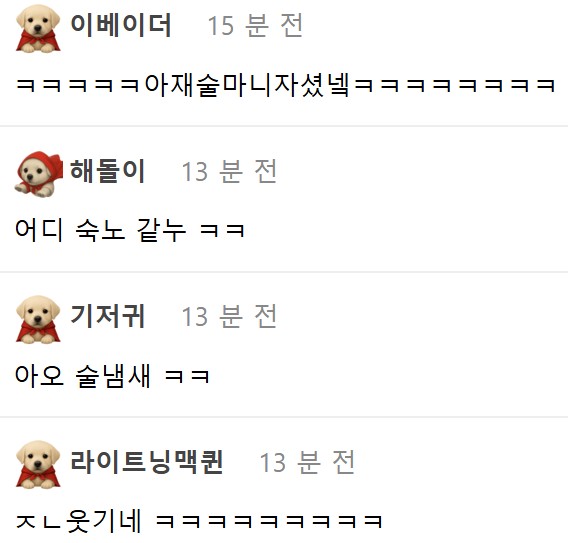This screenshot has width=568, height=543.
Task: Click 이베이더's puppy avatar icon
Action: coord(38,28)
